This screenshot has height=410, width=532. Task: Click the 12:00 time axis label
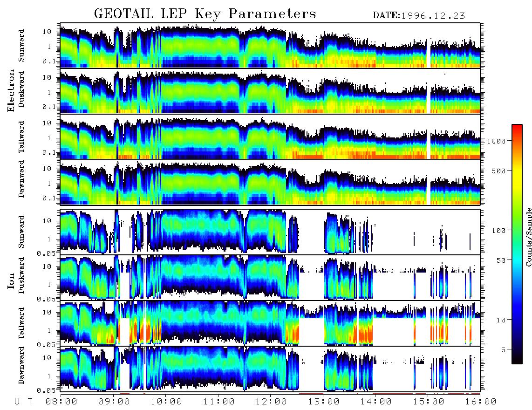point(271,402)
